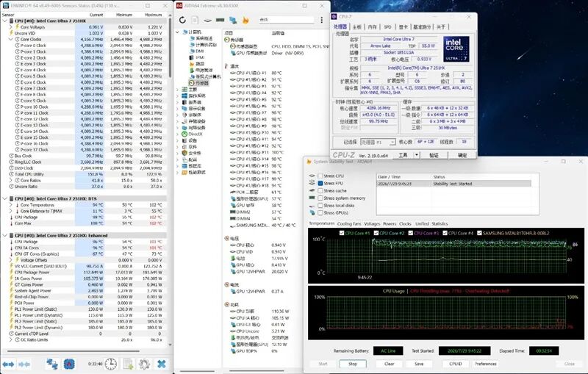Click the CPU-Z title bar app icon

pos(334,17)
